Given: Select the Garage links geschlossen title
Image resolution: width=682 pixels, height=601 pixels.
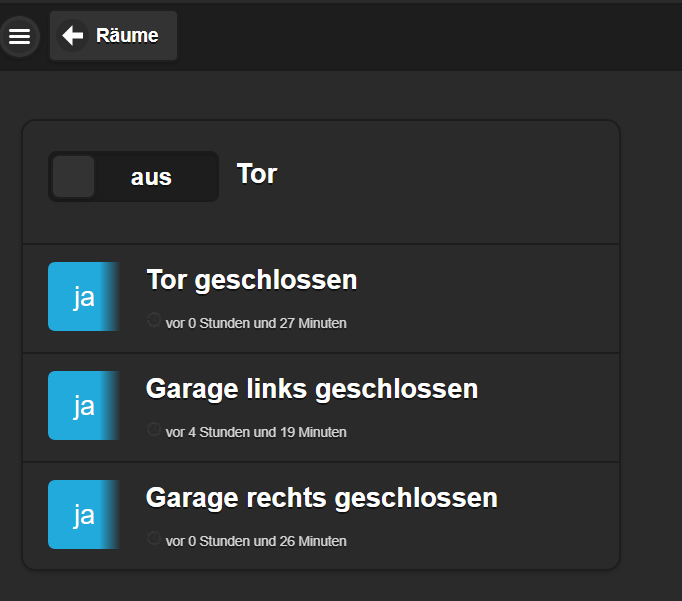Looking at the screenshot, I should [x=311, y=389].
